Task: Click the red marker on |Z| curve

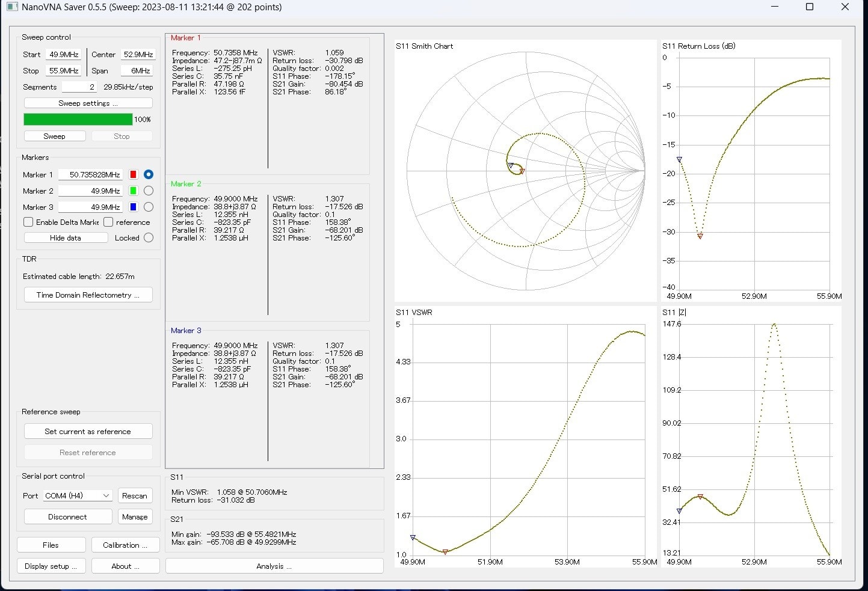Action: (700, 497)
